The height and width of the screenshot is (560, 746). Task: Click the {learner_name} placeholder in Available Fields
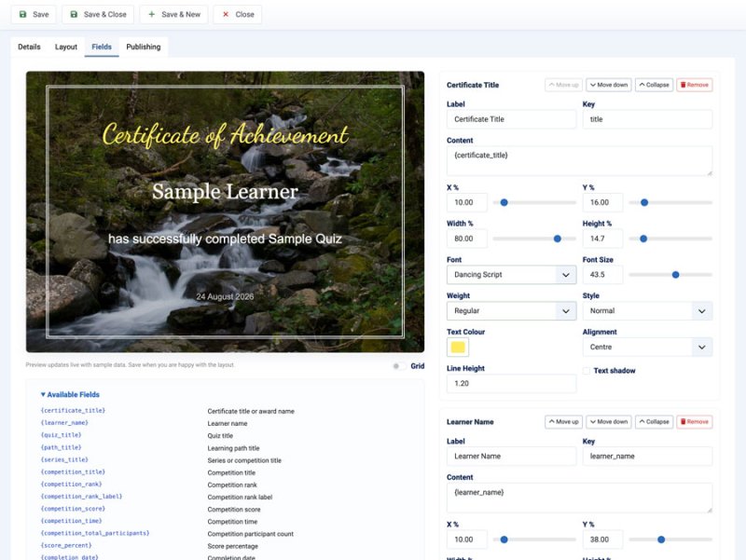point(64,423)
